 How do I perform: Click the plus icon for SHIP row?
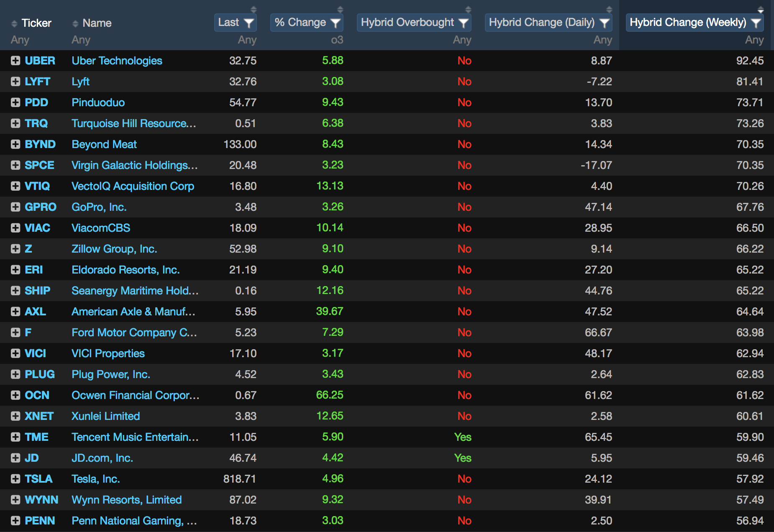tap(15, 291)
